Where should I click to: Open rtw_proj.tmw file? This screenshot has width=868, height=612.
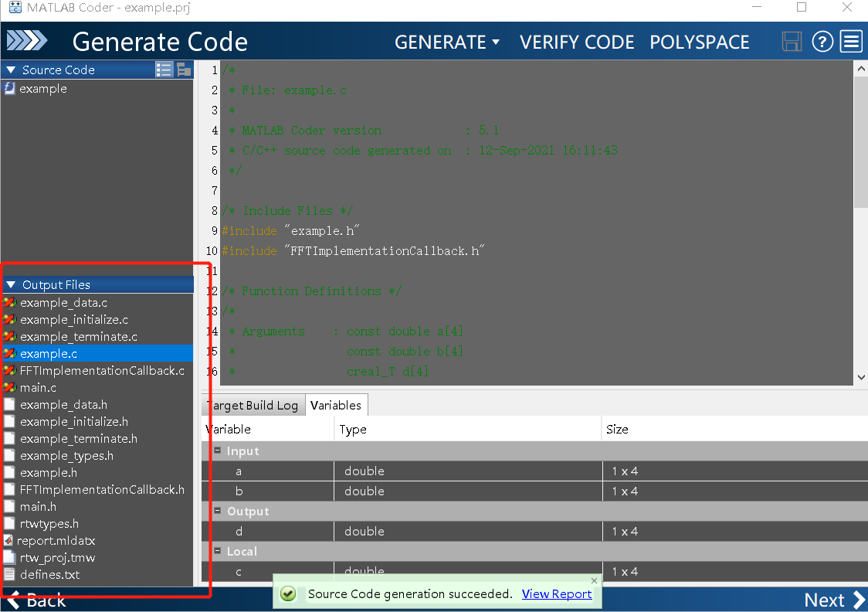click(x=57, y=558)
